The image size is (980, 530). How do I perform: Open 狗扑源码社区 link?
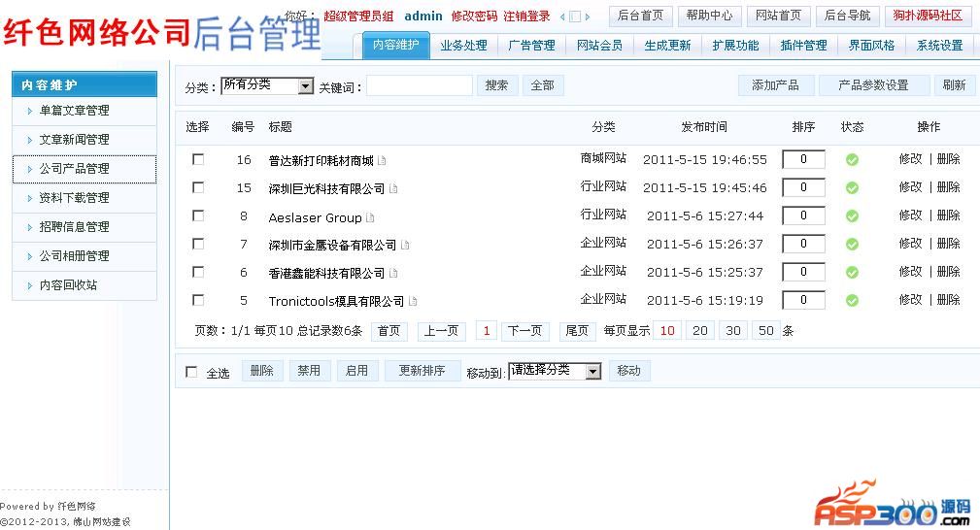[x=929, y=16]
